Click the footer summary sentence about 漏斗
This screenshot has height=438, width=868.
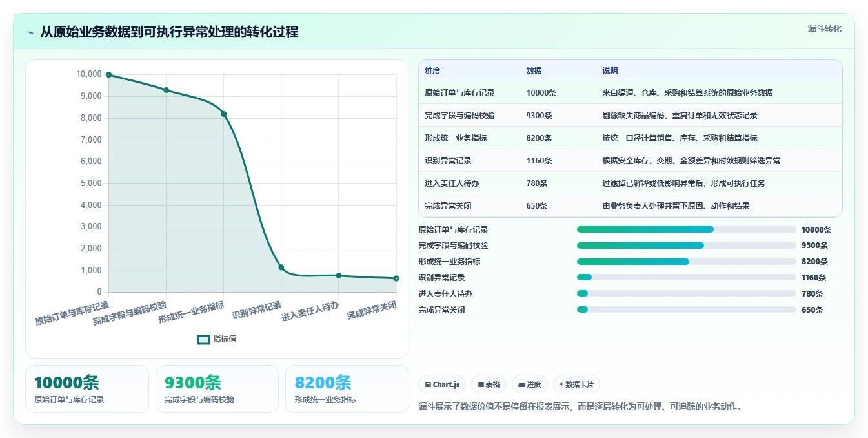[x=580, y=407]
